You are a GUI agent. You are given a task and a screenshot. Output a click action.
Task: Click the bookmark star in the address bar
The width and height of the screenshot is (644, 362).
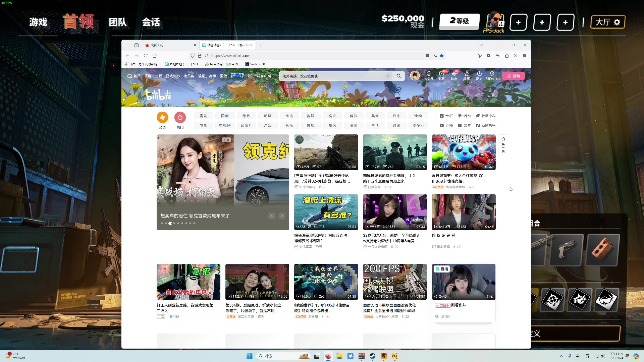tap(442, 56)
